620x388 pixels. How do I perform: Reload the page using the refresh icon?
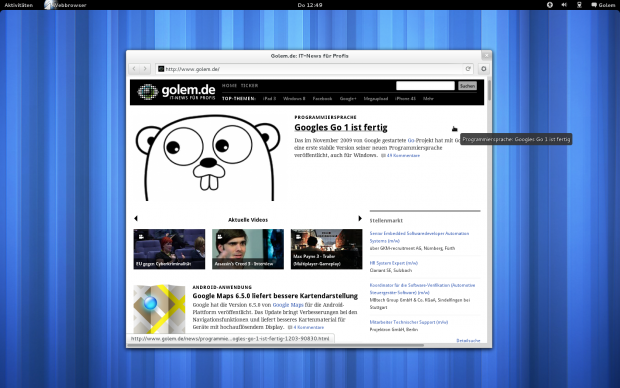point(468,69)
